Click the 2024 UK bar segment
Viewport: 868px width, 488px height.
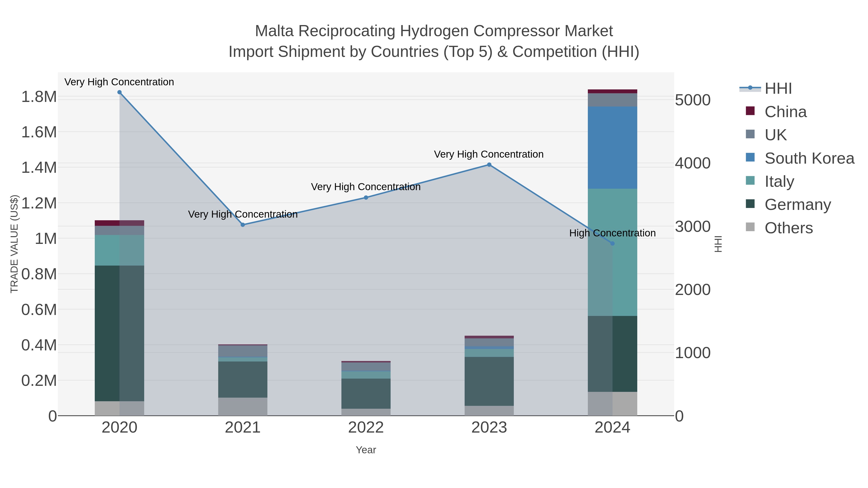pos(613,100)
